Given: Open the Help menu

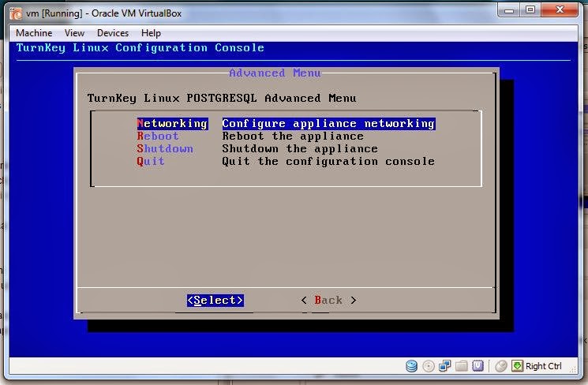Looking at the screenshot, I should click(x=151, y=33).
